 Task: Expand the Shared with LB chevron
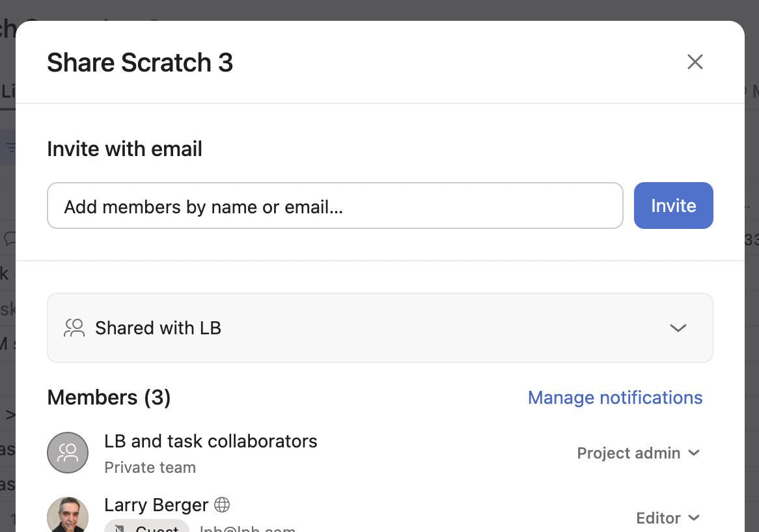pyautogui.click(x=678, y=328)
